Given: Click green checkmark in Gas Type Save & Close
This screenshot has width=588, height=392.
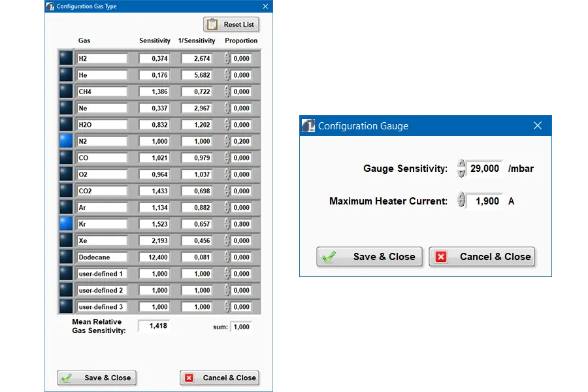Looking at the screenshot, I should pyautogui.click(x=66, y=378).
